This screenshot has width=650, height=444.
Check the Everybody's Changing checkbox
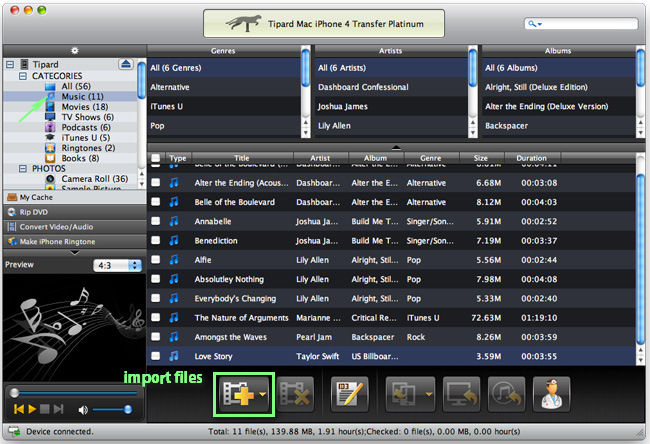155,298
